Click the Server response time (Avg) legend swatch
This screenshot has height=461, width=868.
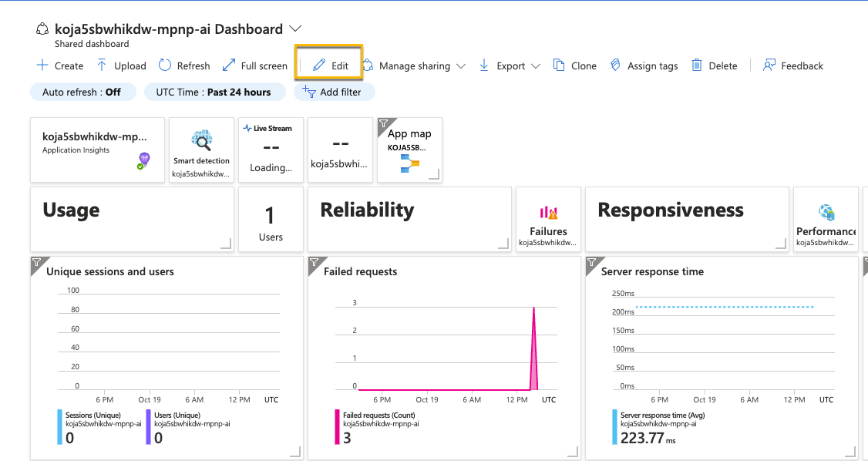point(614,426)
